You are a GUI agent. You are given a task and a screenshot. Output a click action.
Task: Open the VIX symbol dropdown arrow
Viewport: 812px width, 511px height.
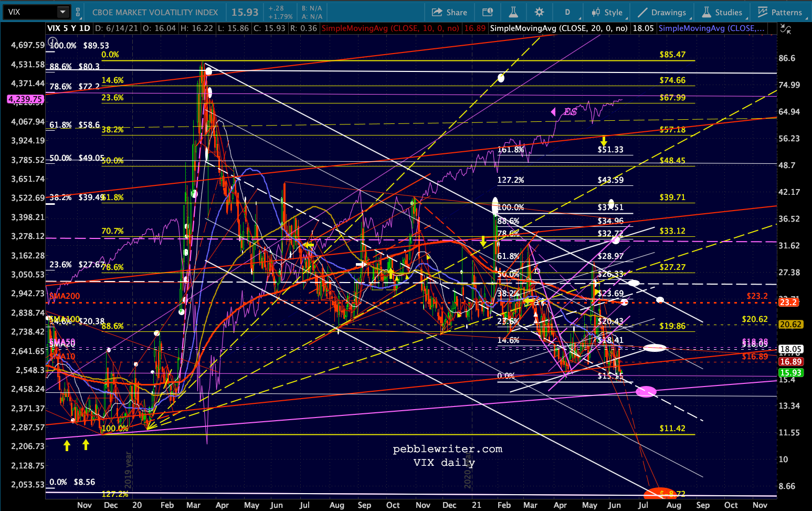click(x=62, y=12)
